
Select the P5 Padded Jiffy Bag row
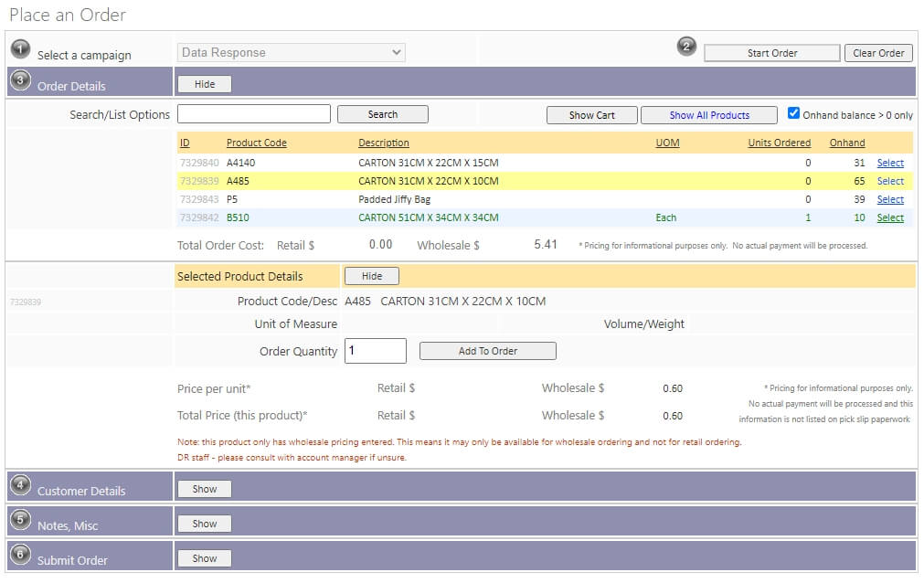click(x=889, y=199)
